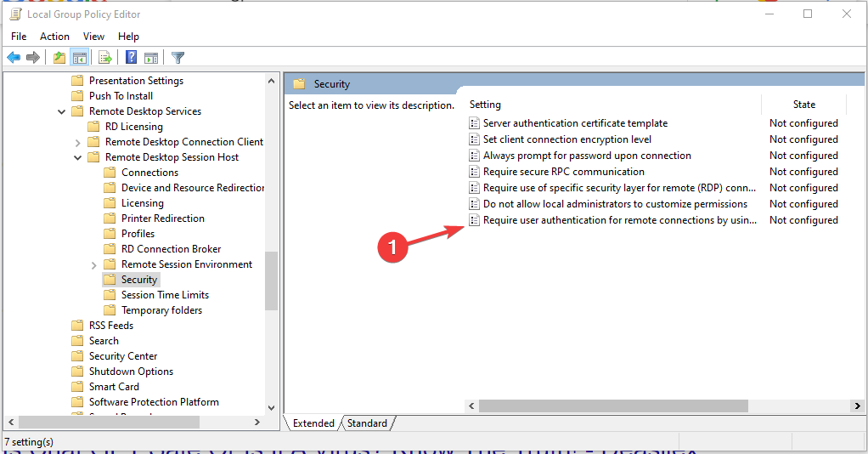Select Shutdown Options in the tree
The width and height of the screenshot is (868, 454).
131,372
